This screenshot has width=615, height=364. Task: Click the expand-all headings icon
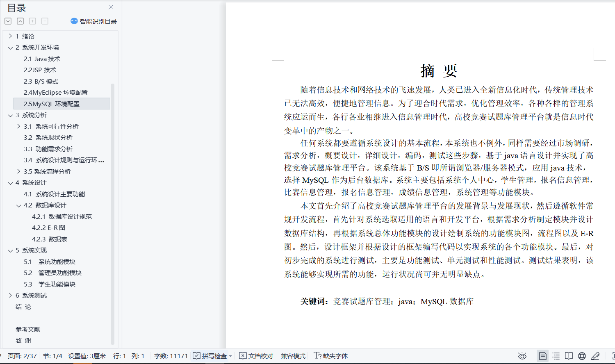point(8,21)
